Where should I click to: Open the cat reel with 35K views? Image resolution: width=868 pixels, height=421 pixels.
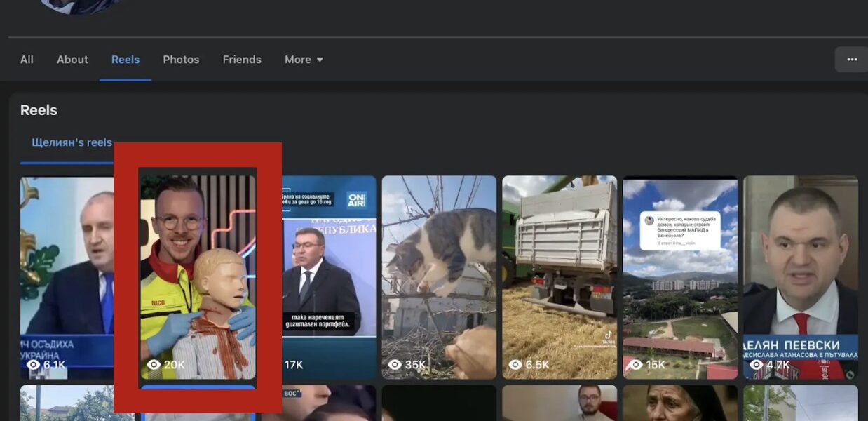(x=439, y=277)
